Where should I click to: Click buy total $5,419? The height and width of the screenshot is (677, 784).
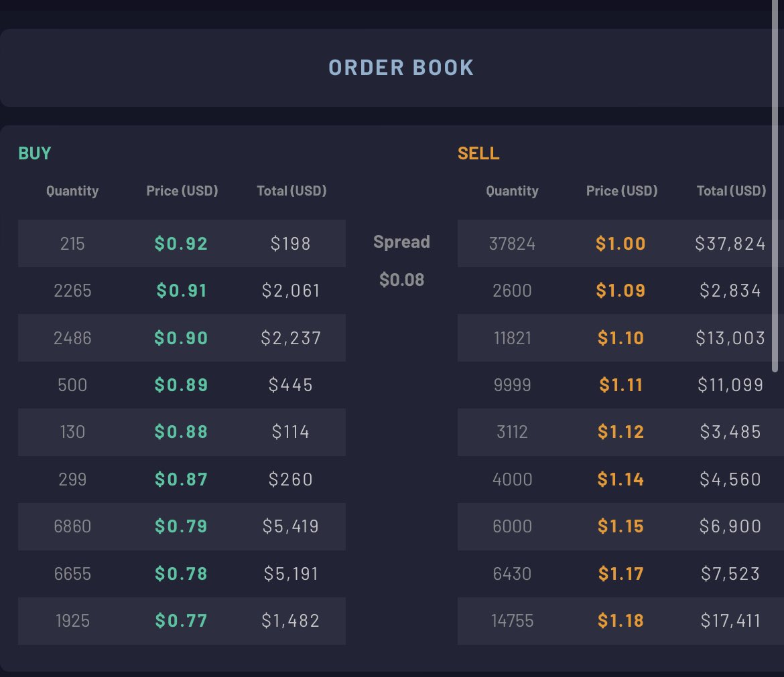[291, 526]
